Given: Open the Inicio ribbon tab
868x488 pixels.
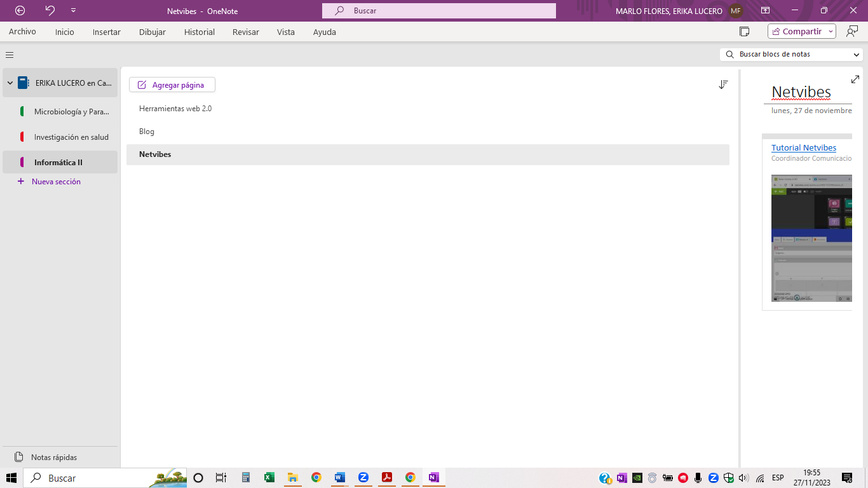Looking at the screenshot, I should (64, 32).
